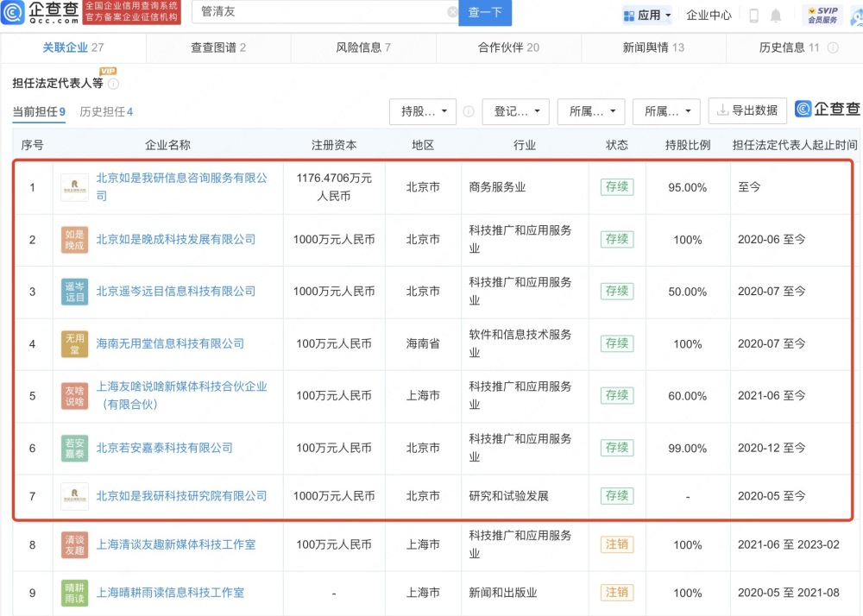863x616 pixels.
Task: Click the Qcc logo icon at top left
Action: click(14, 13)
